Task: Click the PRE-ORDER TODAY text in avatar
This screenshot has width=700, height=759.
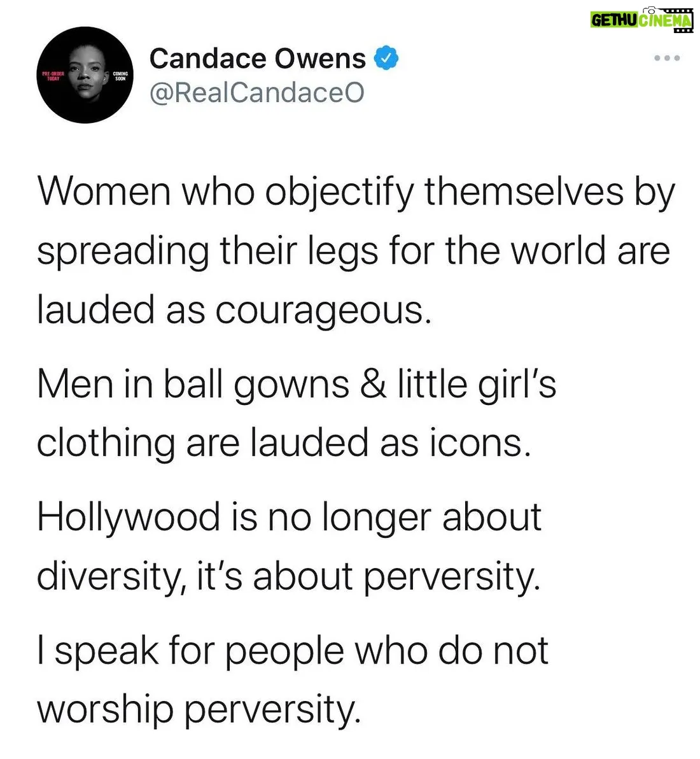Action: [53, 76]
